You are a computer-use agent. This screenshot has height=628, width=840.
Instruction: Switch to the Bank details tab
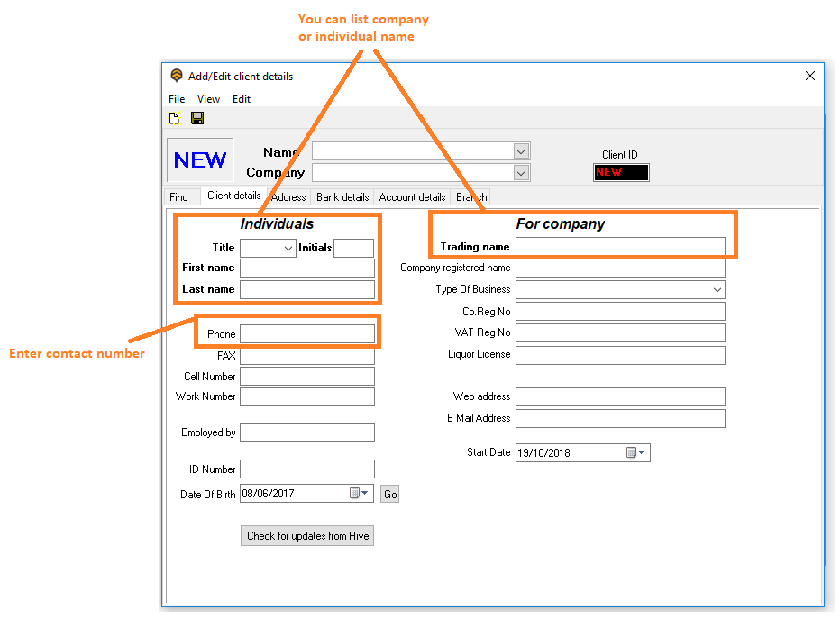point(342,197)
